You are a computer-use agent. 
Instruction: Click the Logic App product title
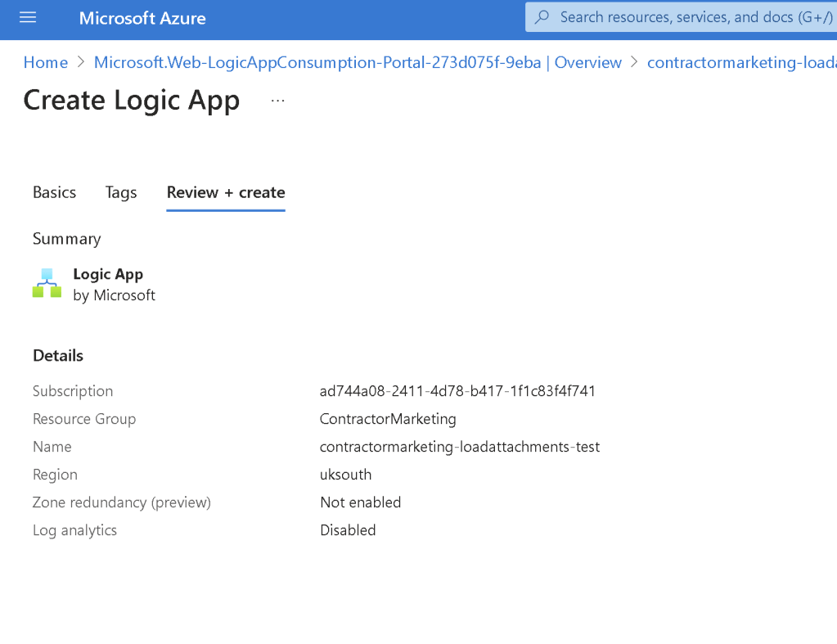(x=108, y=274)
